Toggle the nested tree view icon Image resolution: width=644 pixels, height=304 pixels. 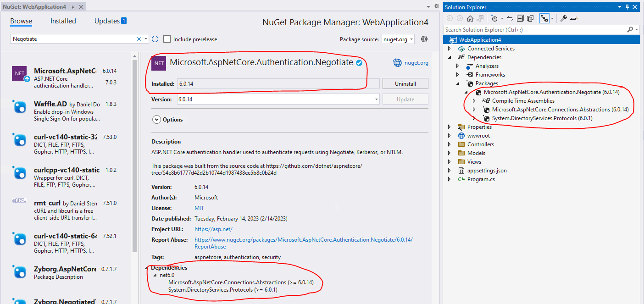click(544, 18)
